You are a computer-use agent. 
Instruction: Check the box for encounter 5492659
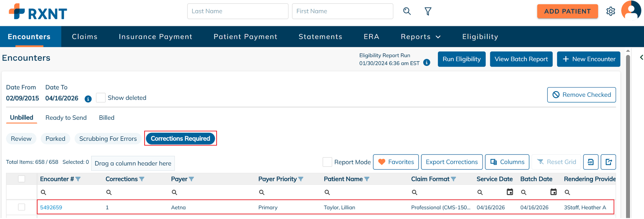pos(22,207)
